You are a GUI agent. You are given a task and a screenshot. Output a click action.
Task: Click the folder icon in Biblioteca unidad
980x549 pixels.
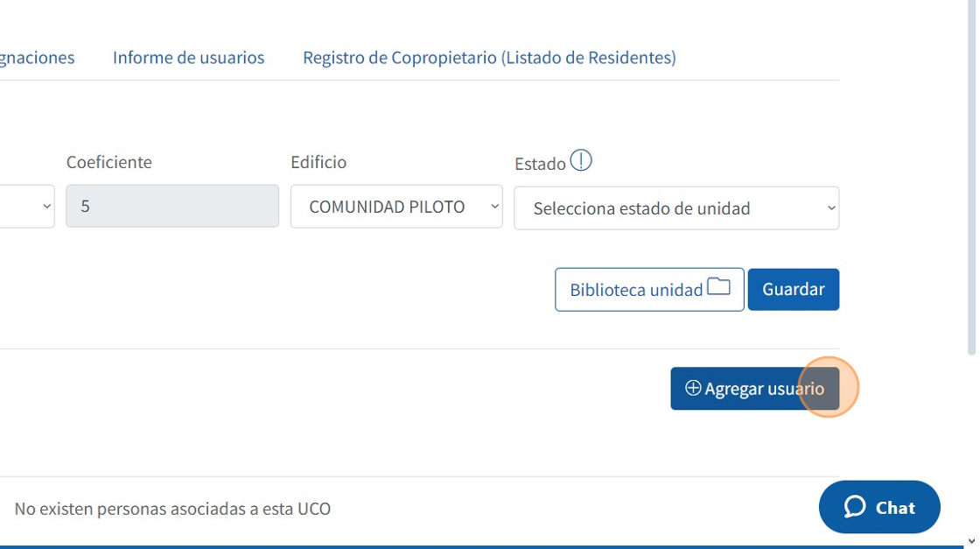pyautogui.click(x=718, y=287)
